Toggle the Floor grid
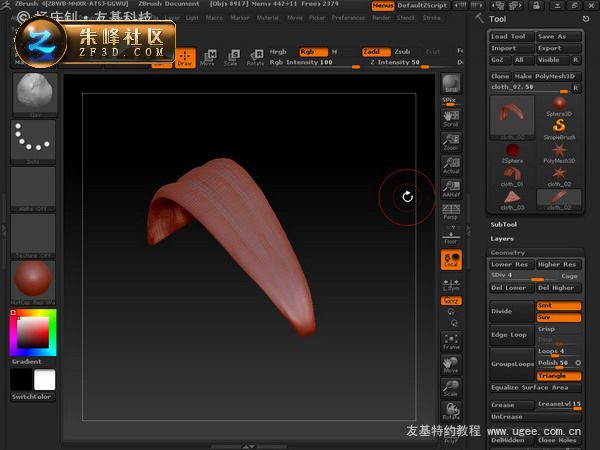Screen dimensions: 600x450 coord(451,236)
